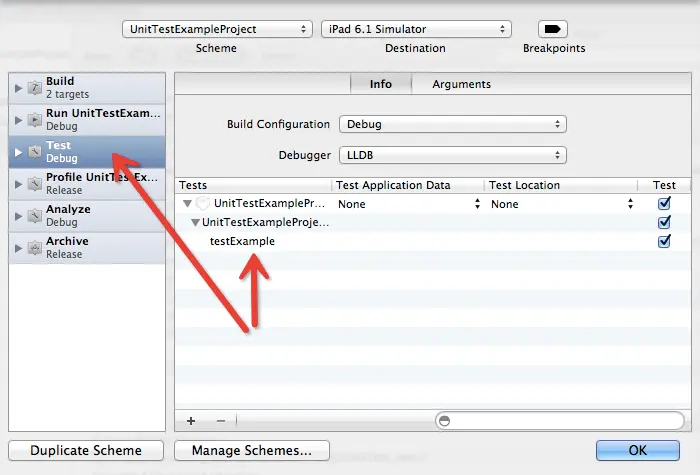Screen dimensions: 700x475
Task: Select the Build action icon in sidebar
Action: click(x=34, y=88)
